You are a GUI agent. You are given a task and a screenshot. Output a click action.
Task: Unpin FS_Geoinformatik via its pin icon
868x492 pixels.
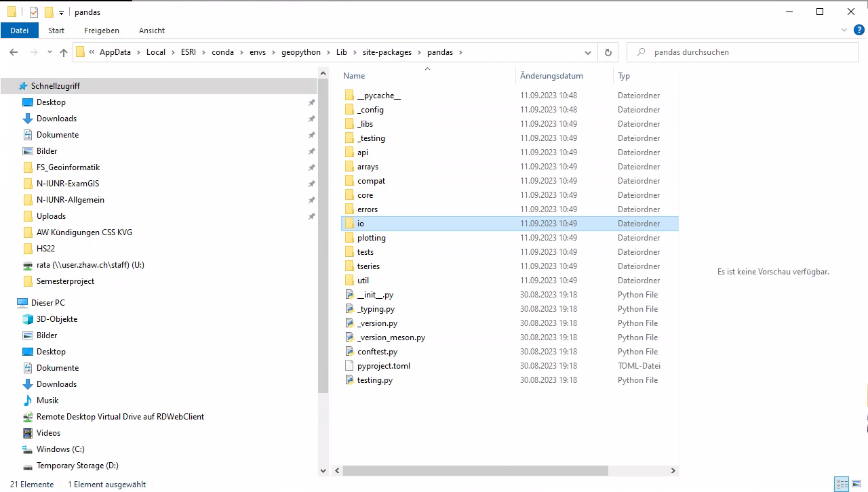[311, 167]
